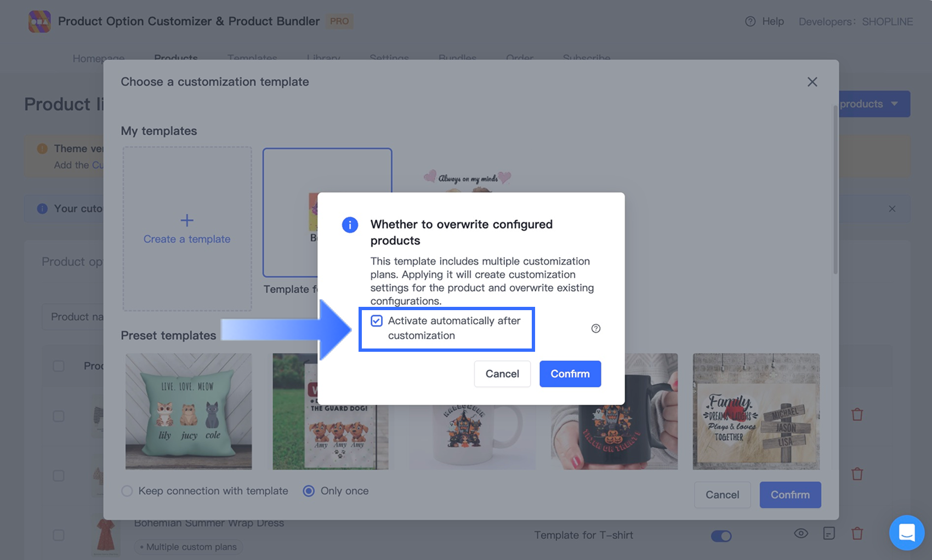Select Keep connection with template option
932x560 pixels.
[x=127, y=491]
